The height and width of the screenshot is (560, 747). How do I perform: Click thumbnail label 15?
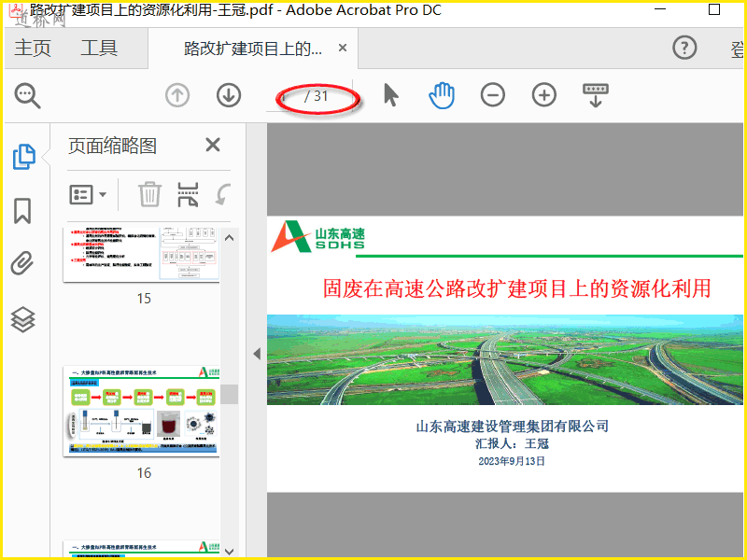(x=144, y=299)
